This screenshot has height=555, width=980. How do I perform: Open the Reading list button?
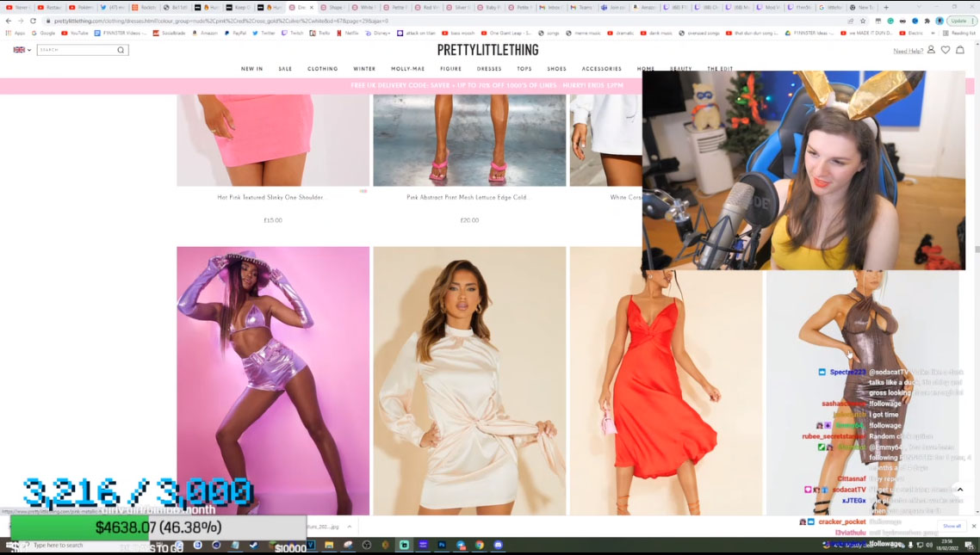pyautogui.click(x=958, y=33)
